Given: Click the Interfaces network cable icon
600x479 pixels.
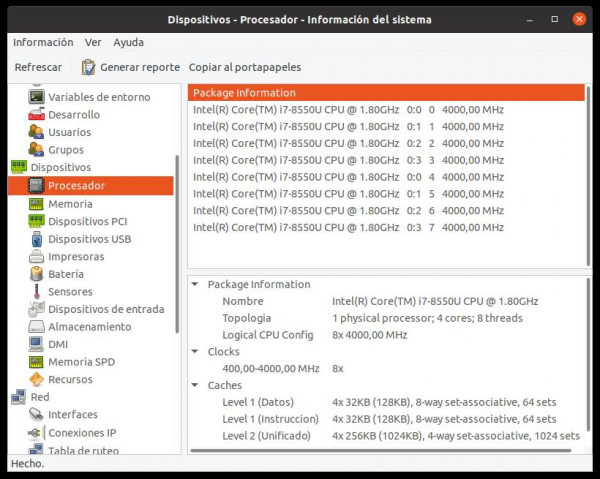Looking at the screenshot, I should pos(36,414).
